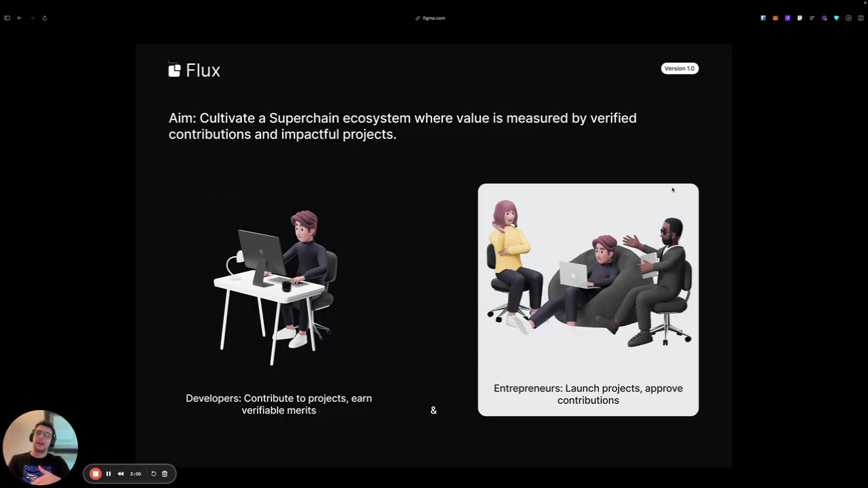
Task: Select the Aim statement heading text
Action: (x=403, y=126)
